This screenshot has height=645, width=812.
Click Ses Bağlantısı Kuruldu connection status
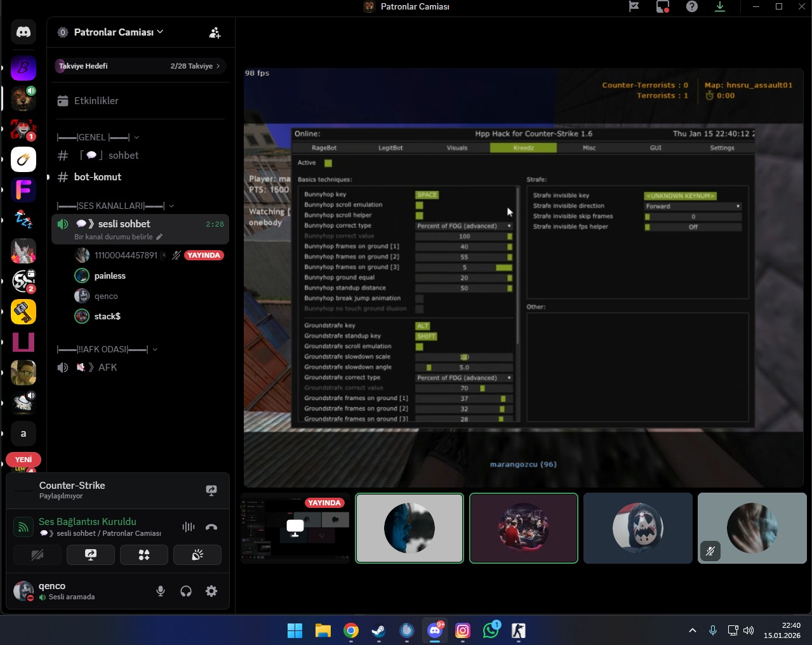coord(88,522)
